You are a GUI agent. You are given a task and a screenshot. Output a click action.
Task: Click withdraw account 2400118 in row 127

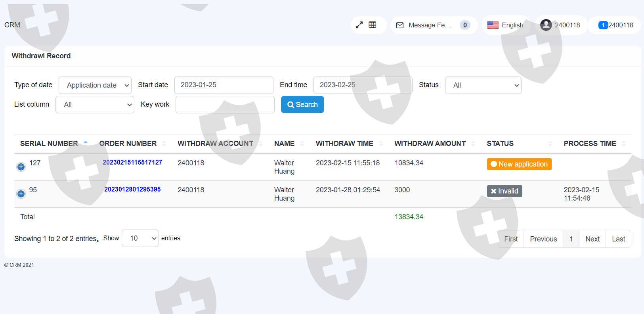pyautogui.click(x=191, y=163)
